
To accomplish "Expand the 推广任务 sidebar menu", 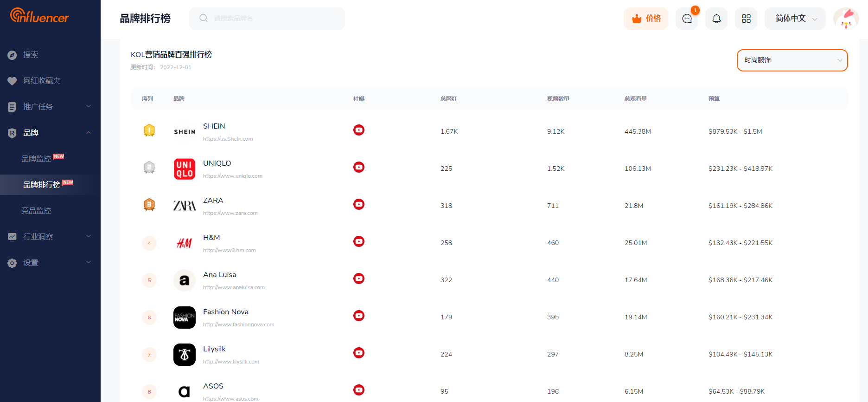I will pyautogui.click(x=50, y=107).
